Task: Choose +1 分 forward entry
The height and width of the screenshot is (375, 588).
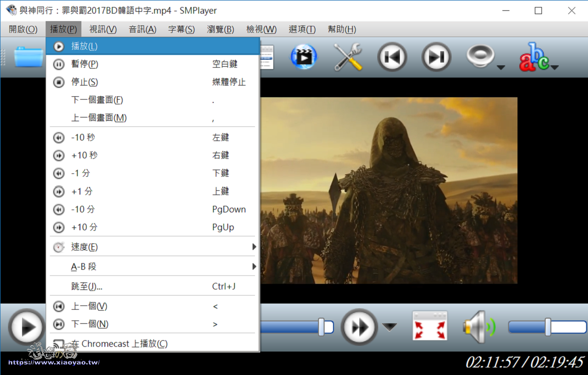Action: (x=153, y=191)
